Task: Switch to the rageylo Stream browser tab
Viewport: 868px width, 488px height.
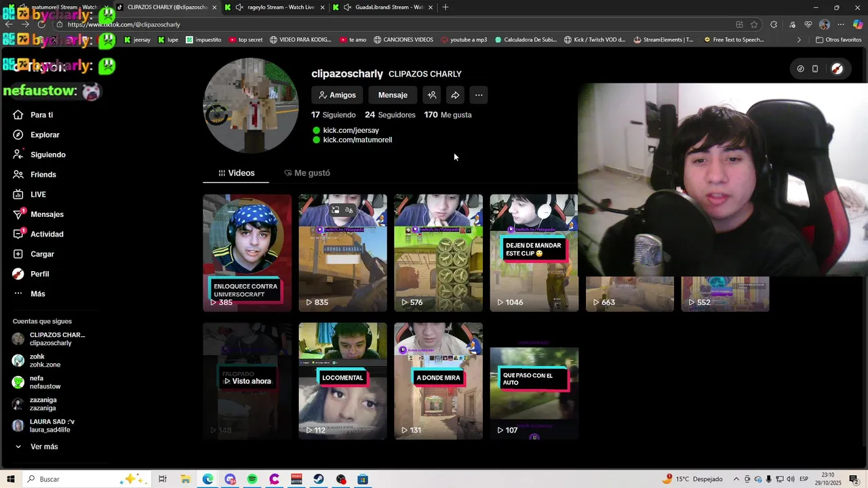Action: (275, 7)
